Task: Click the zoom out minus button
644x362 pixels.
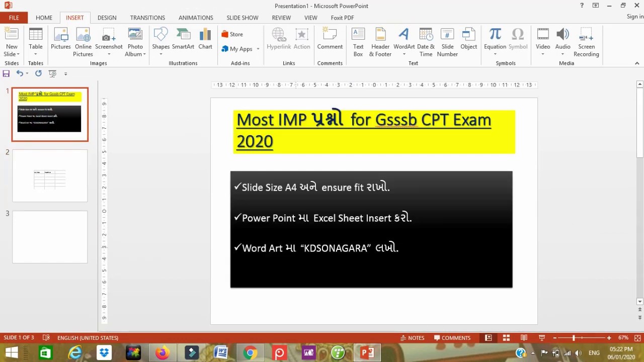Action: click(x=555, y=338)
